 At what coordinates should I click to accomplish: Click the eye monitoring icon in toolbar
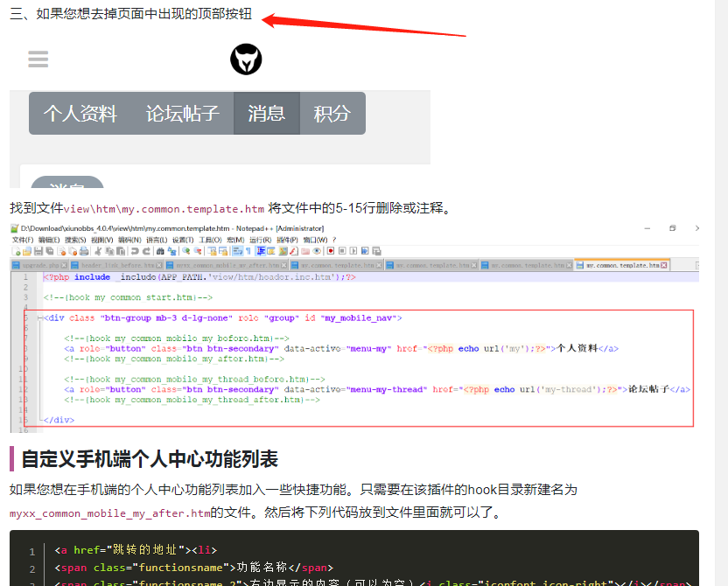point(317,251)
